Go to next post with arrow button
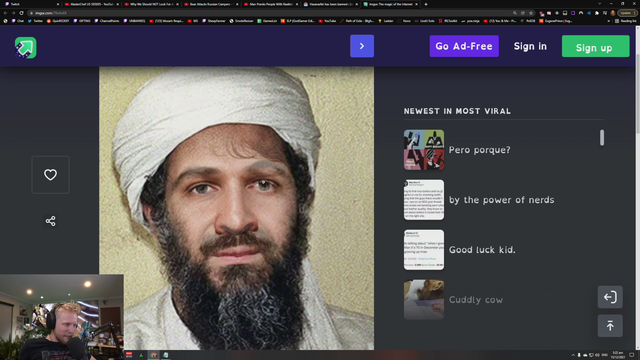 (x=362, y=46)
